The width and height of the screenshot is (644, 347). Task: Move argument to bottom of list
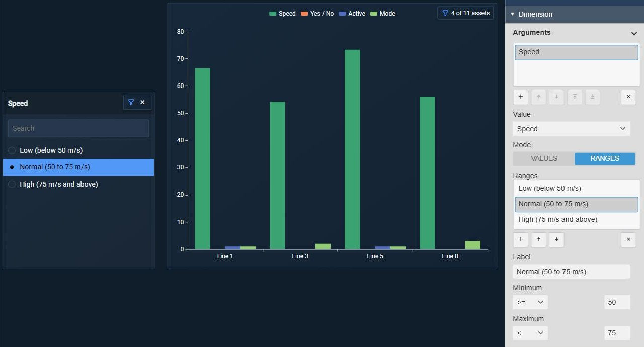pos(593,97)
